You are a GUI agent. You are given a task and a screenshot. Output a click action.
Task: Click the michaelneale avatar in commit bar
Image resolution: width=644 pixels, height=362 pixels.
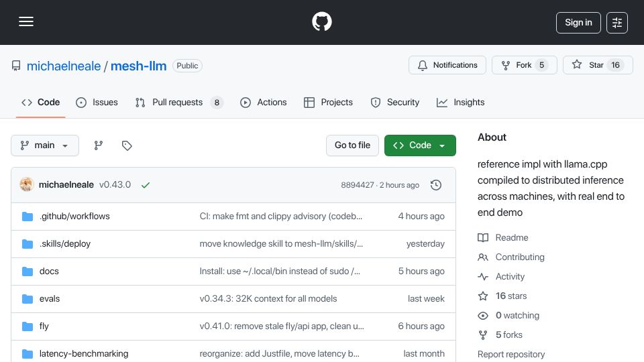point(27,185)
